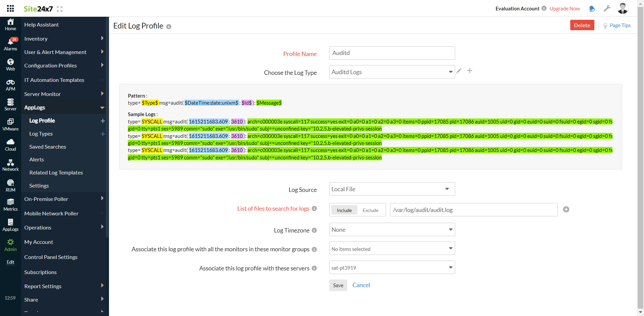This screenshot has height=316, width=644.
Task: Expand the Report Settings menu
Action: click(43, 286)
